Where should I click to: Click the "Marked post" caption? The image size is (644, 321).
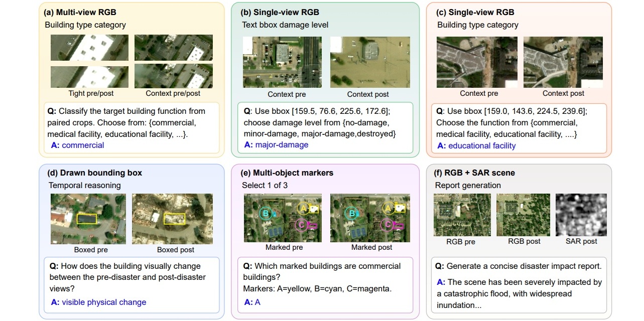370,247
